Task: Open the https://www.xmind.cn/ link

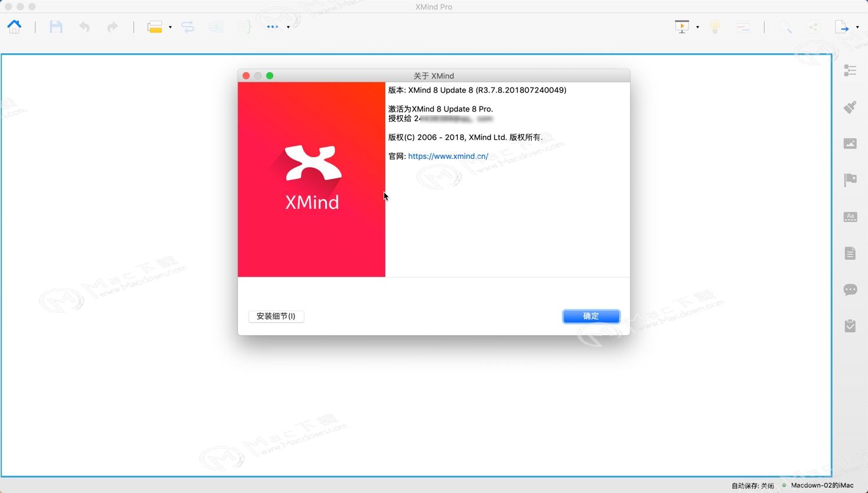Action: [x=448, y=156]
